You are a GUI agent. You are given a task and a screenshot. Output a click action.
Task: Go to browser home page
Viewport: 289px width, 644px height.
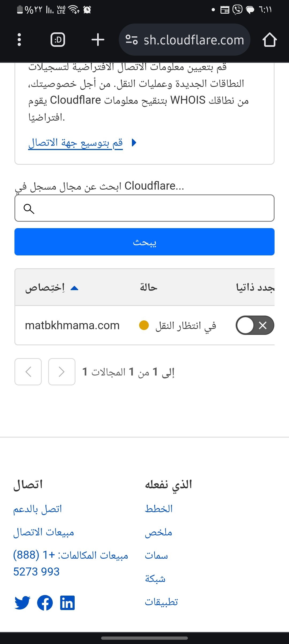tap(269, 40)
